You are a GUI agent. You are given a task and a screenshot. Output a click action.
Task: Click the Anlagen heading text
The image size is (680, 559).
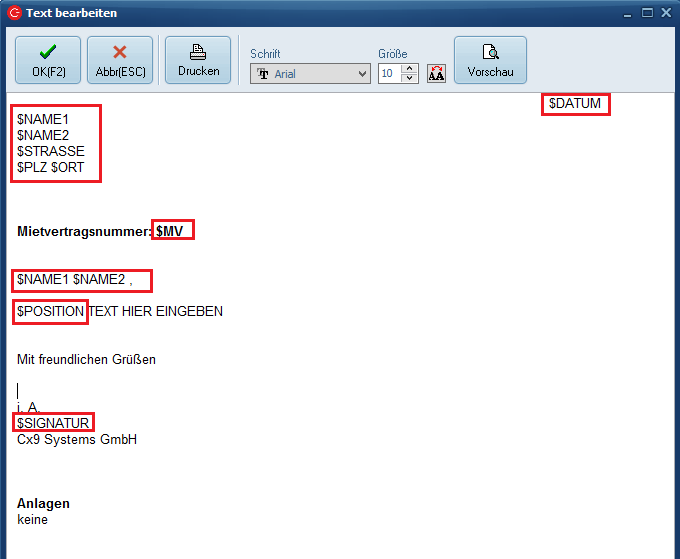43,504
